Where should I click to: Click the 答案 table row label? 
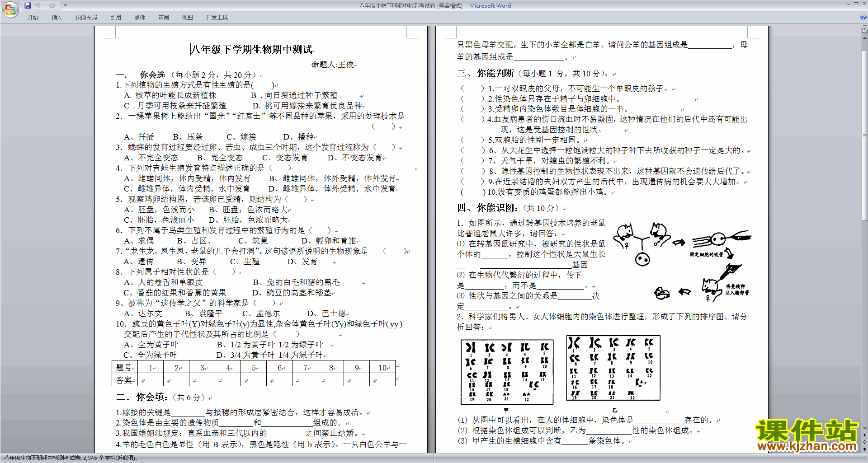point(125,380)
